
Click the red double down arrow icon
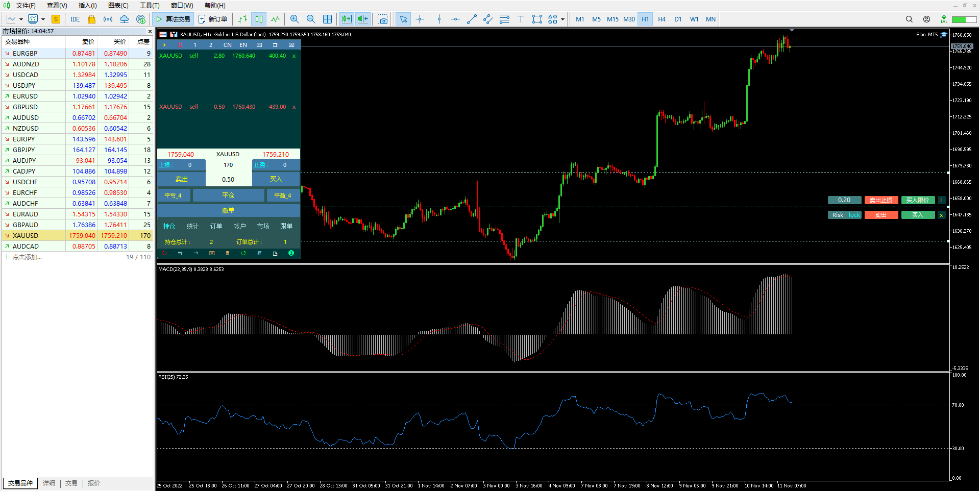180,45
